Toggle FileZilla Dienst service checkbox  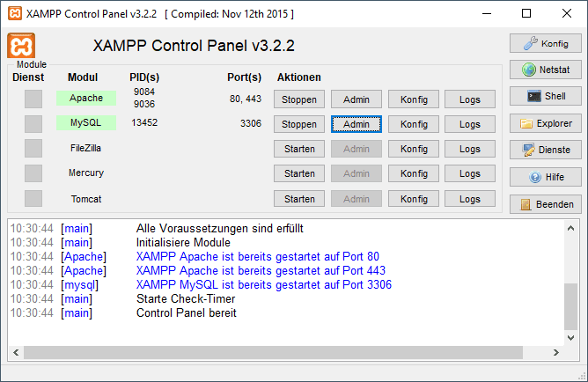[33, 149]
